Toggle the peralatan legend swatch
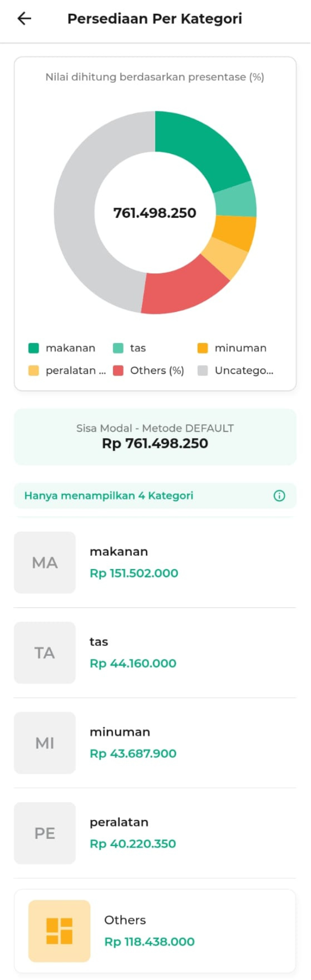Image resolution: width=311 pixels, height=980 pixels. (x=34, y=371)
